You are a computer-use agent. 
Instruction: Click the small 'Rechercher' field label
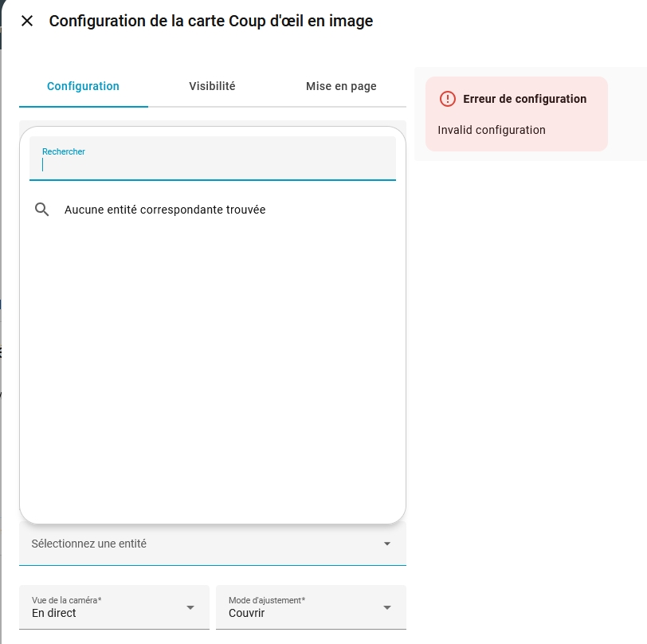pos(64,151)
